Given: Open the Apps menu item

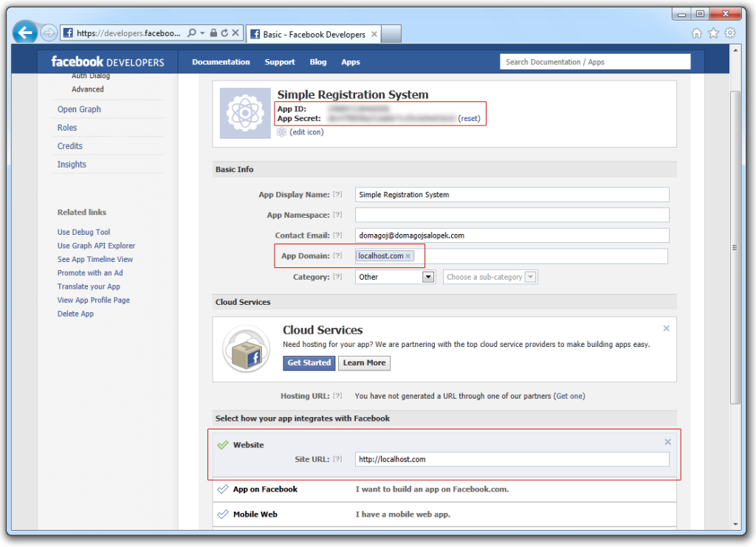Looking at the screenshot, I should point(351,62).
